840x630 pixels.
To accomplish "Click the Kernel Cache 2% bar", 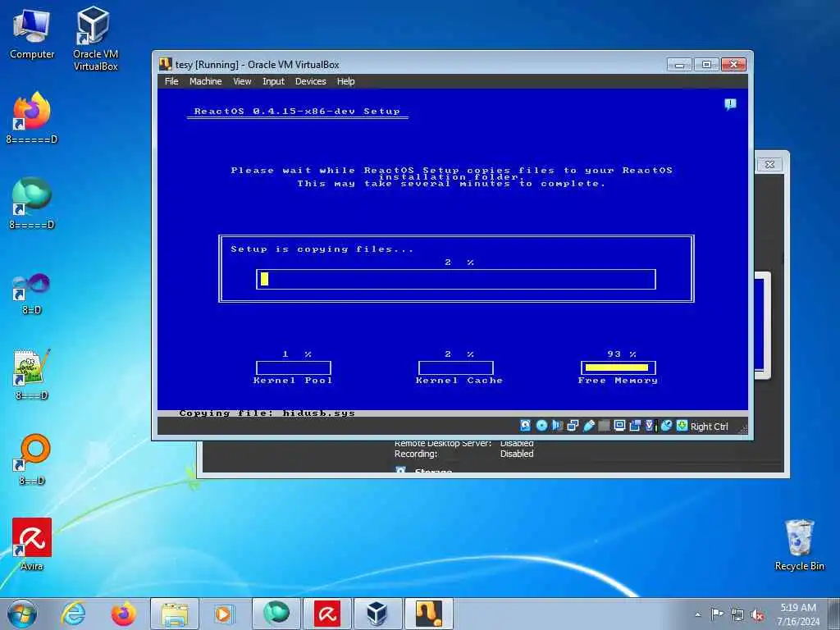I will point(456,367).
